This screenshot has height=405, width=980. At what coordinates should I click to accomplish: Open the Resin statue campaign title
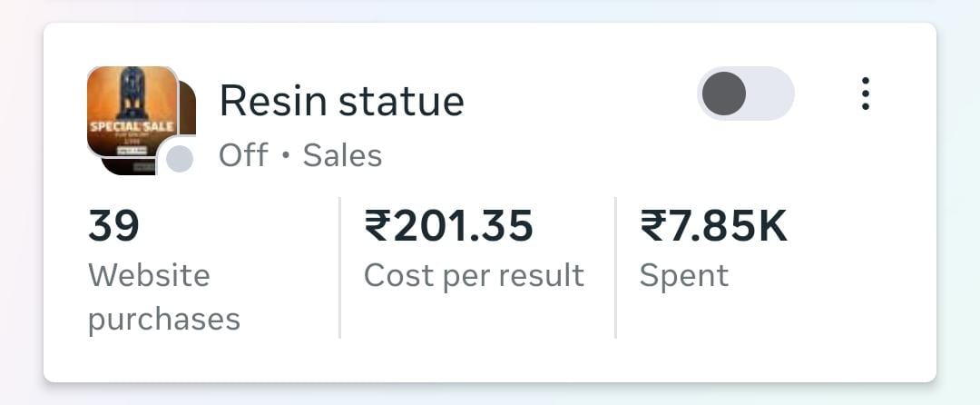click(x=341, y=101)
